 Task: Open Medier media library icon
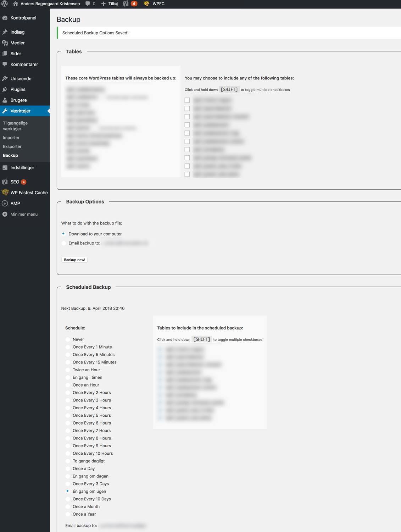click(5, 43)
